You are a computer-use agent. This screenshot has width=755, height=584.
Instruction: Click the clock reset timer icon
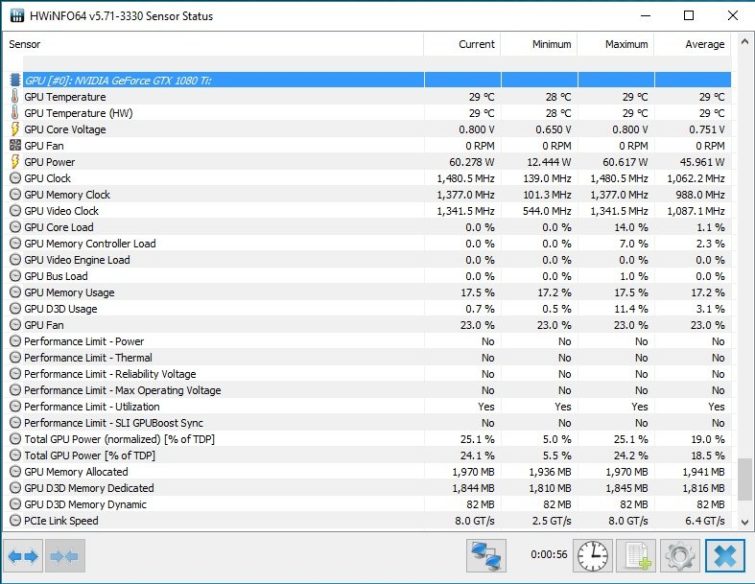pos(593,556)
